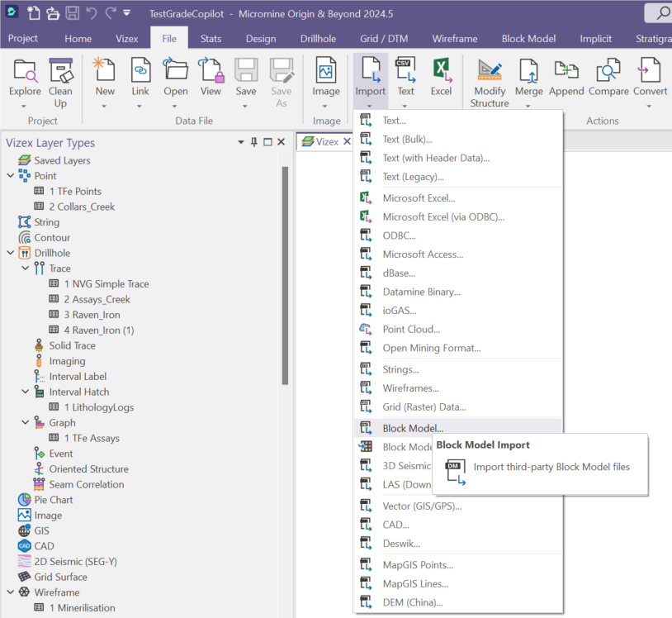
Task: Click the Compare files icon
Action: tap(608, 73)
